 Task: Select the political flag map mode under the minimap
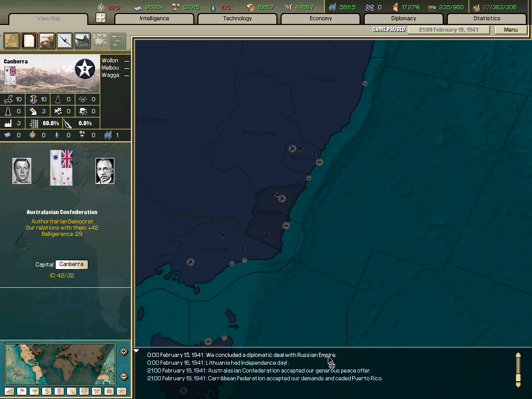click(x=22, y=391)
